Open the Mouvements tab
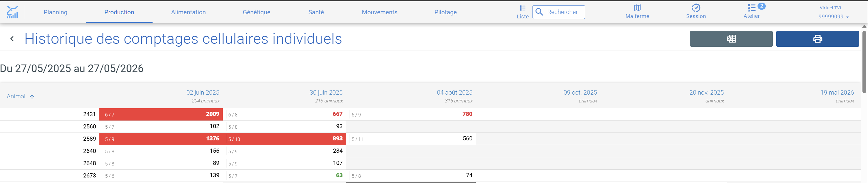This screenshot has height=183, width=868. tap(379, 12)
